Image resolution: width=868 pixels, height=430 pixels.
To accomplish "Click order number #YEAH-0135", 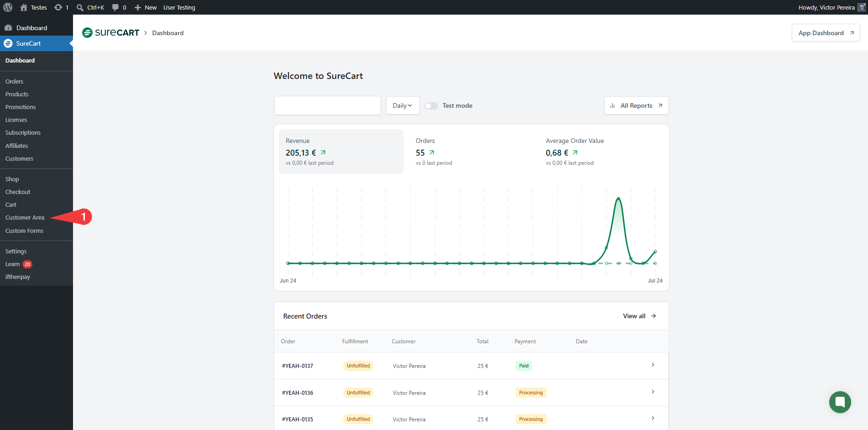I will (298, 419).
